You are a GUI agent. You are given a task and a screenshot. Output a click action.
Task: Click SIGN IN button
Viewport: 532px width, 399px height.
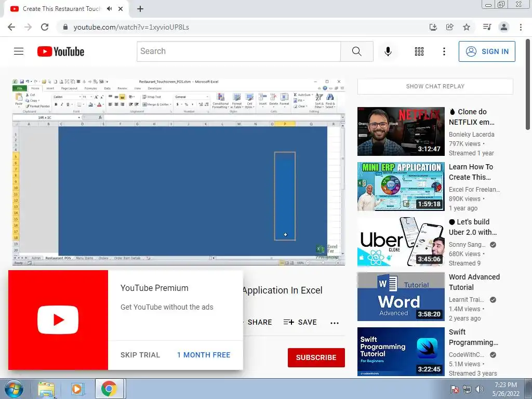pos(487,51)
